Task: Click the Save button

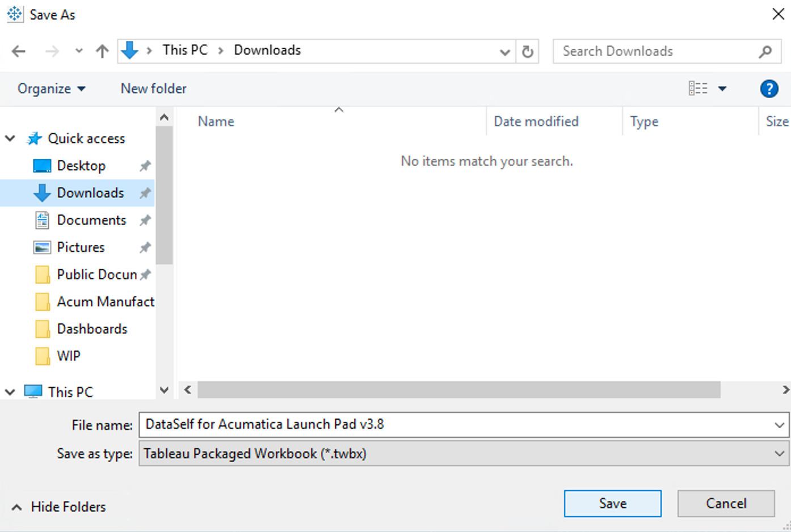Action: click(612, 504)
